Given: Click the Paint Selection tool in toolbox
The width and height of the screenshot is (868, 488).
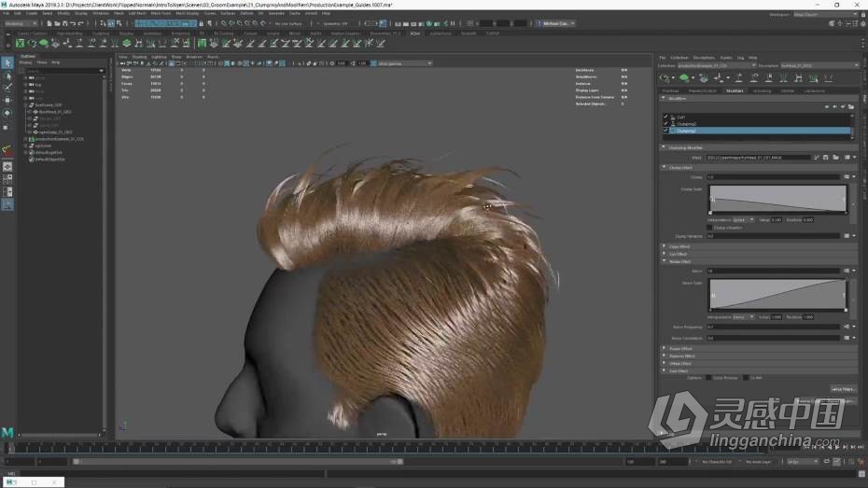Looking at the screenshot, I should pyautogui.click(x=7, y=88).
